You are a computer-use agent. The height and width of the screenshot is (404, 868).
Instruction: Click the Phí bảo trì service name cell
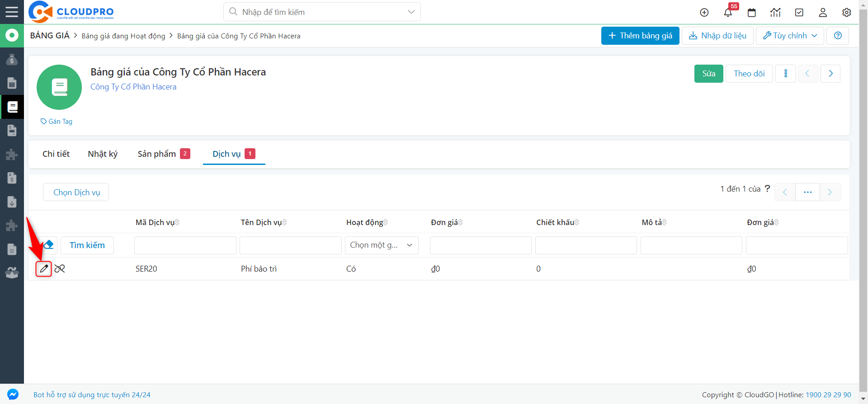click(259, 269)
